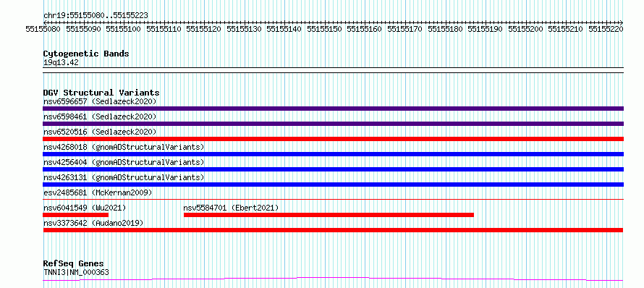Click the blue bar for nsv4256404
Screen dimensions: 644x288
[x=333, y=169]
